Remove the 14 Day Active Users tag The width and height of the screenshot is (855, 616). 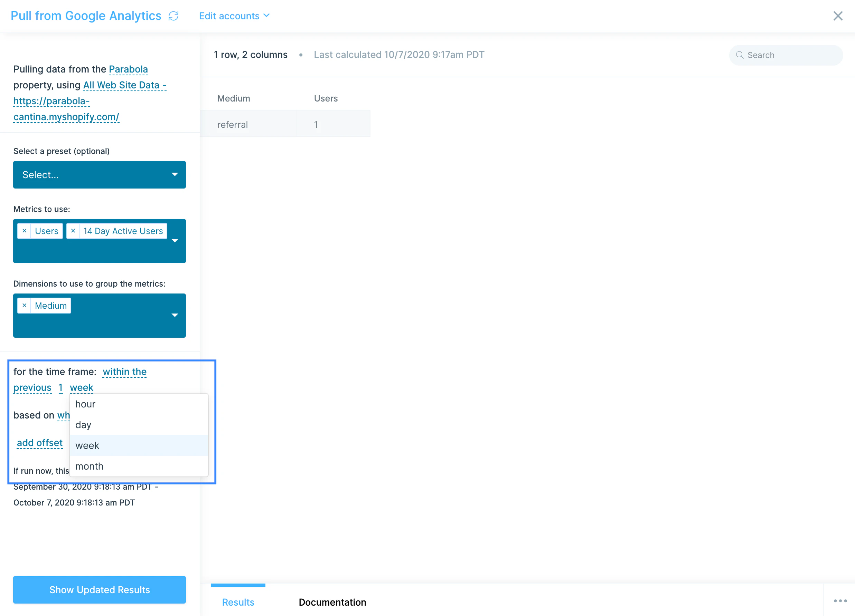[x=73, y=231]
